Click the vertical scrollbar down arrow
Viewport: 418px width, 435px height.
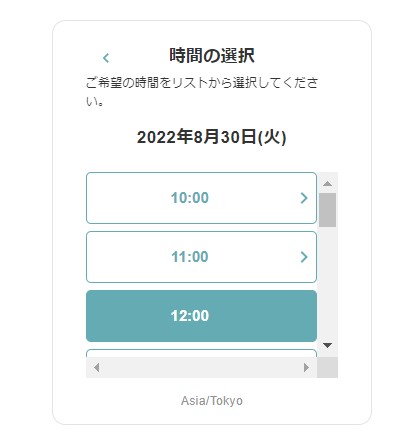pos(327,345)
